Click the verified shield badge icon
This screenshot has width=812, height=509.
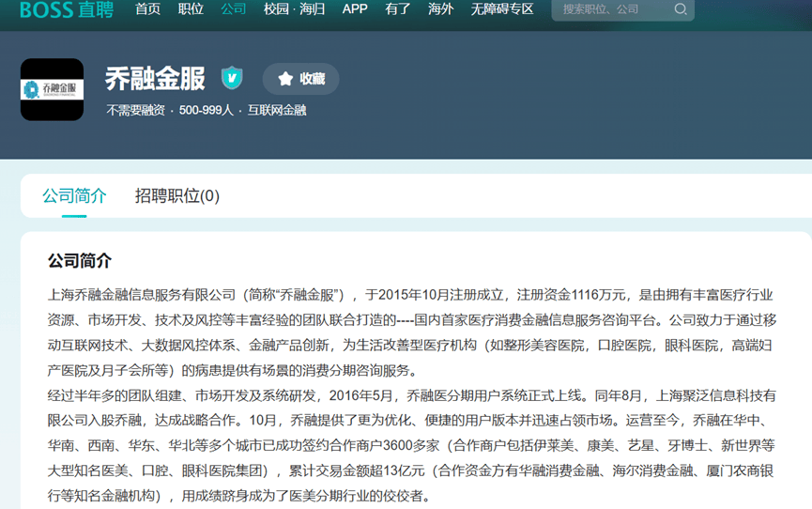pos(232,78)
